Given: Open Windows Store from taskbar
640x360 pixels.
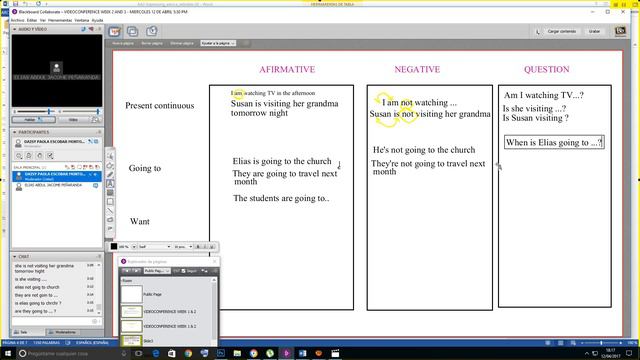Looking at the screenshot, I should [172, 353].
